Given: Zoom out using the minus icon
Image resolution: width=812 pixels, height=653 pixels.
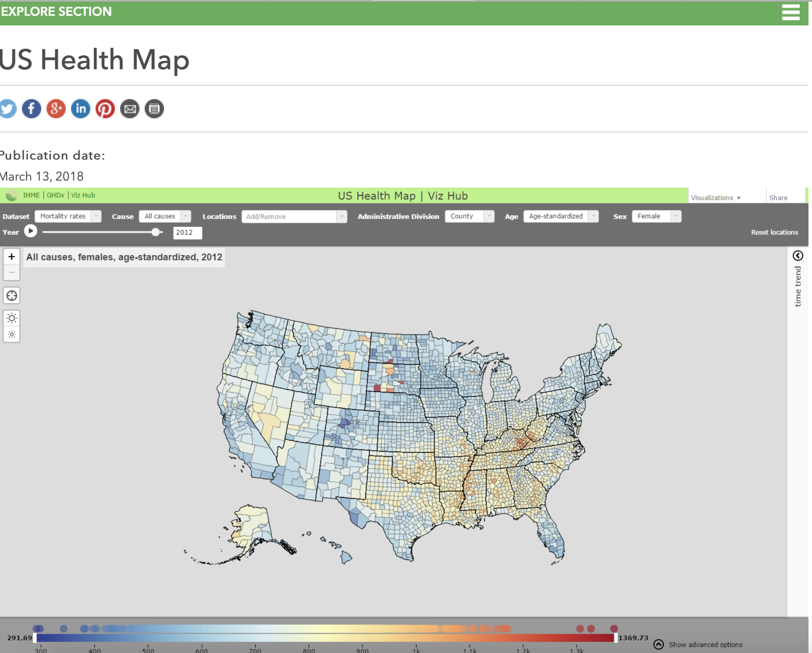Looking at the screenshot, I should 11,272.
